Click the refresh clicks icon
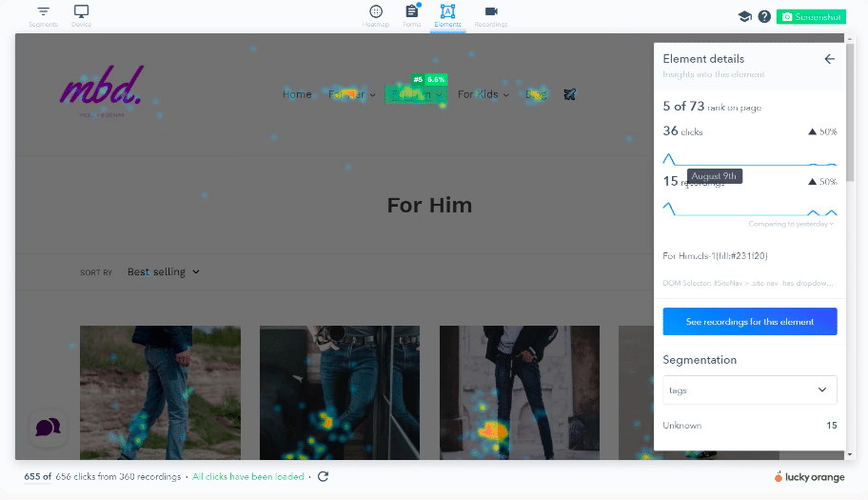868x500 pixels. pyautogui.click(x=323, y=476)
